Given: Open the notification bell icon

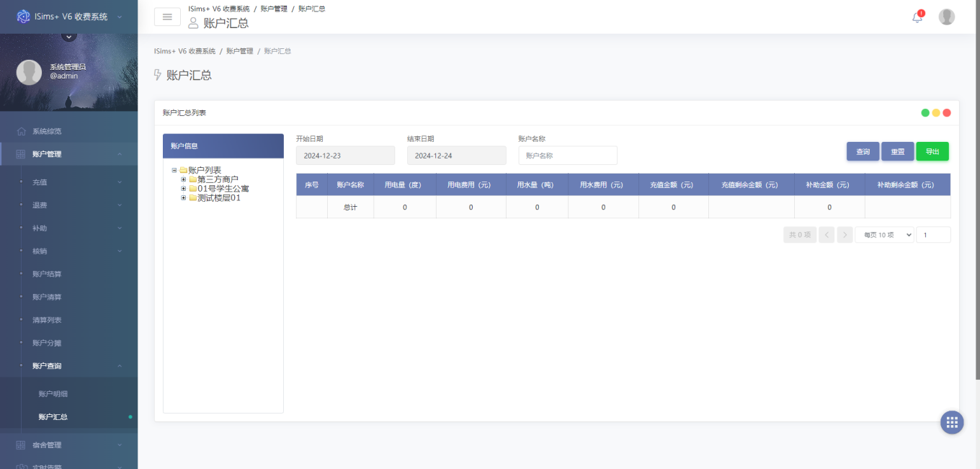Looking at the screenshot, I should [917, 17].
